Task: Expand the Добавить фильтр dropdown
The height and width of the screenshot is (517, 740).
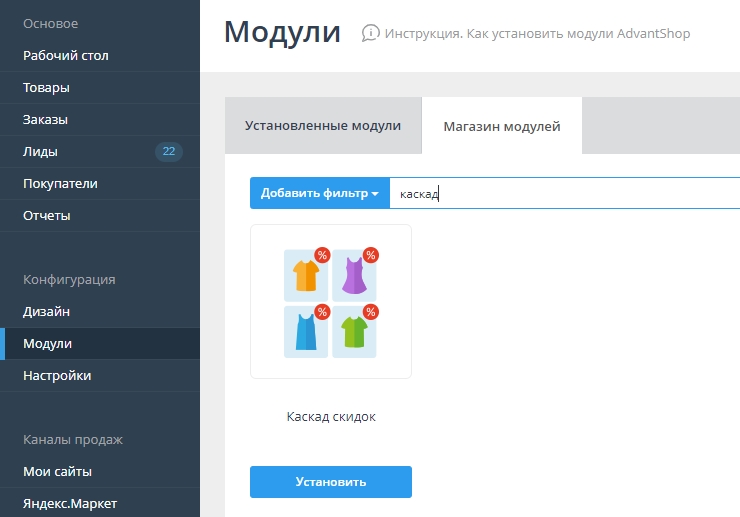Action: [319, 194]
